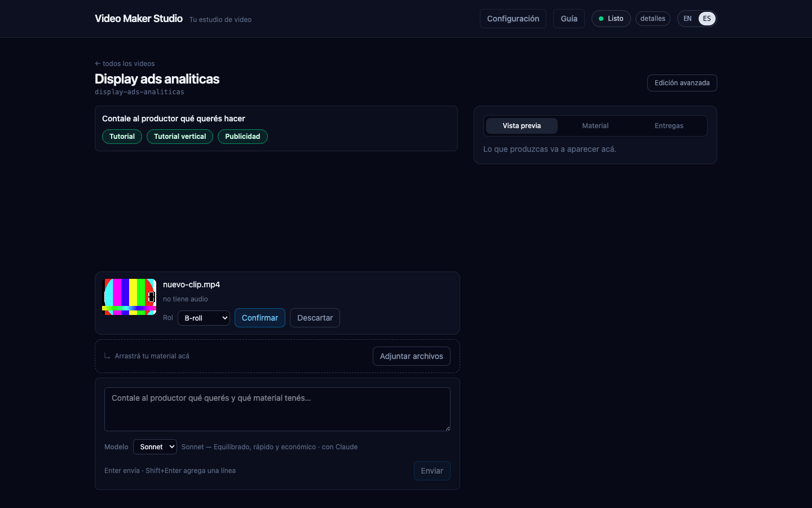812x508 pixels.
Task: Select the ES language option
Action: pyautogui.click(x=707, y=19)
